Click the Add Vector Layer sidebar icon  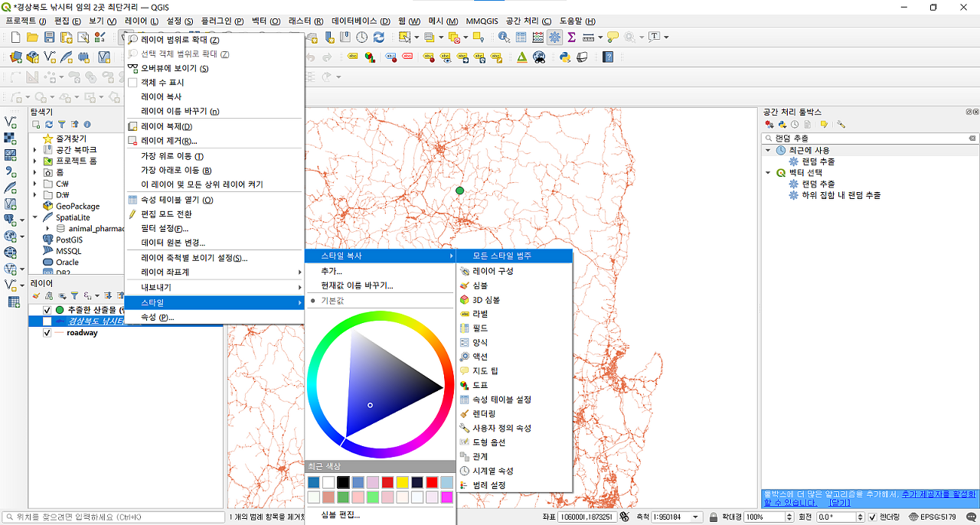11,122
